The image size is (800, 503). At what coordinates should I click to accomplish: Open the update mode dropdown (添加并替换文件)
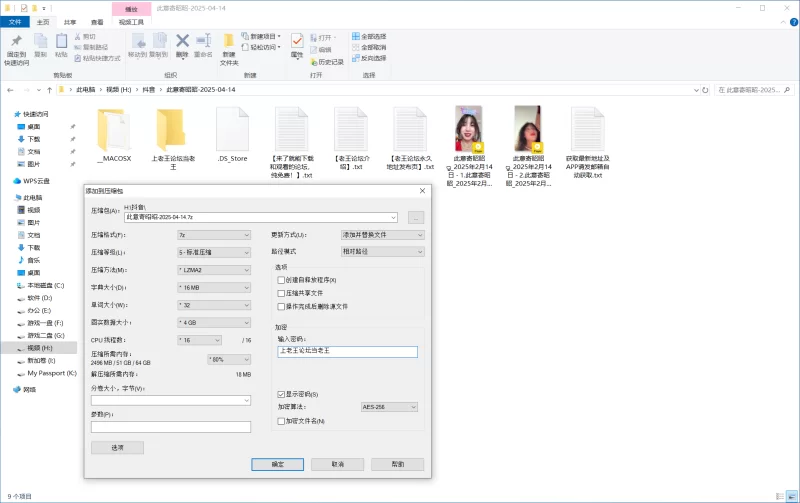pos(383,235)
